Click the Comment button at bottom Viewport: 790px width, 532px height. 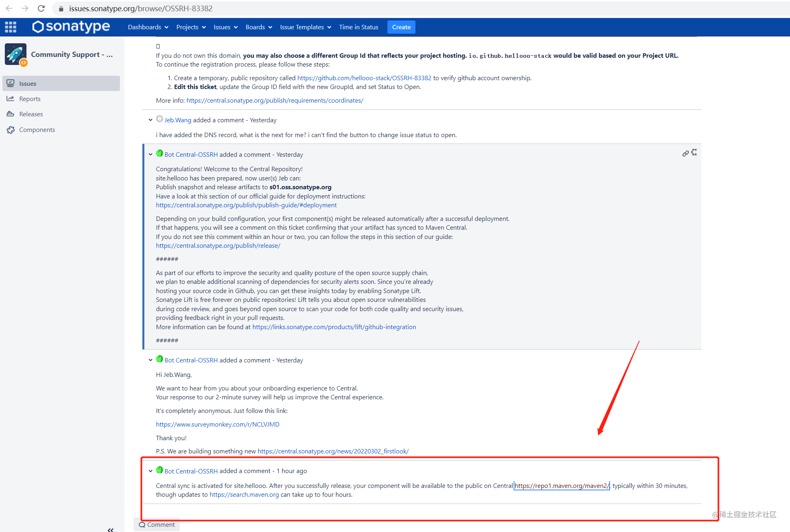click(157, 524)
